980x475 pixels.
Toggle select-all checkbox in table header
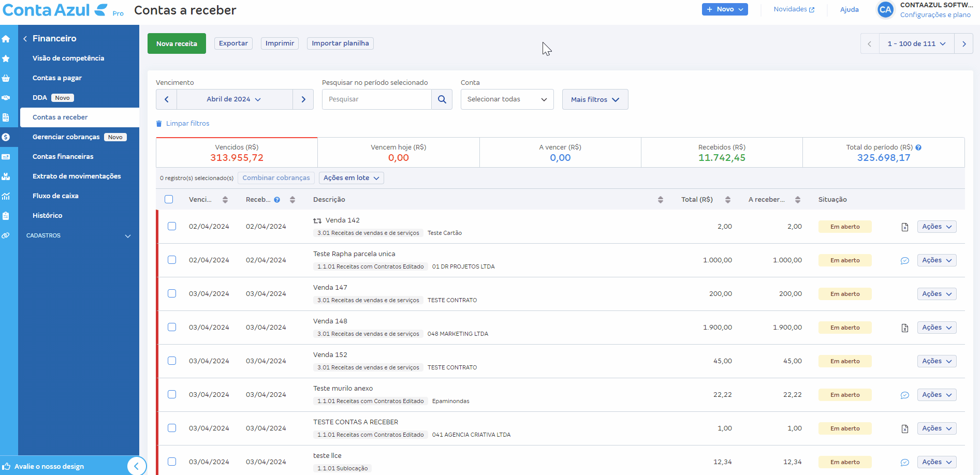click(169, 199)
